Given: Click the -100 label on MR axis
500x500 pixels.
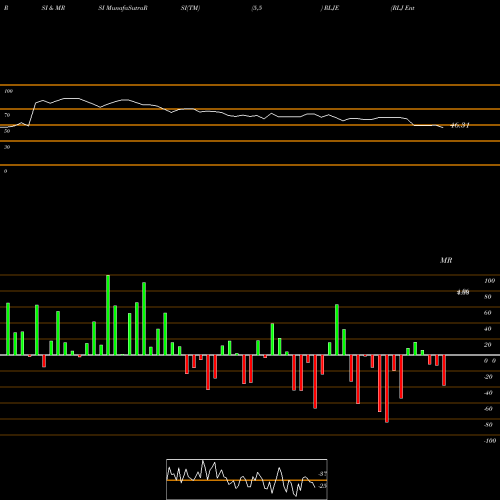Looking at the screenshot, I should pyautogui.click(x=490, y=441).
